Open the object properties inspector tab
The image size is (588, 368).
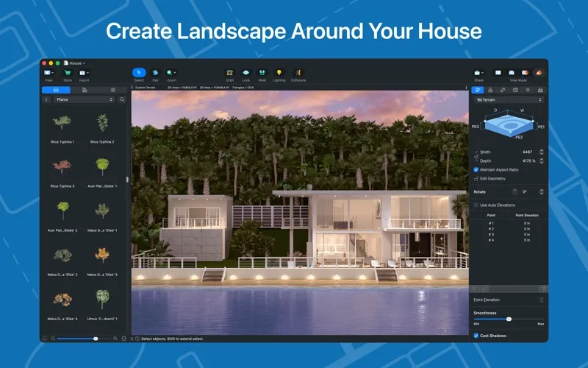pyautogui.click(x=477, y=90)
